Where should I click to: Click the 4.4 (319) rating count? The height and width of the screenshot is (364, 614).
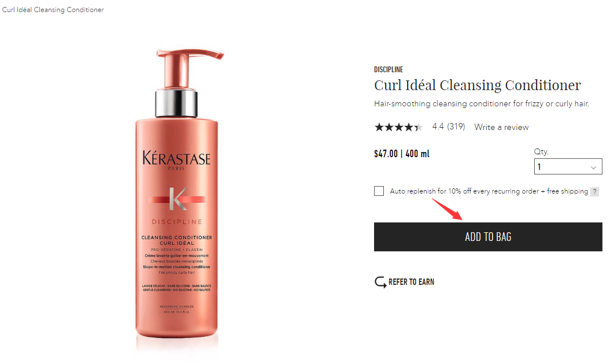(x=449, y=127)
